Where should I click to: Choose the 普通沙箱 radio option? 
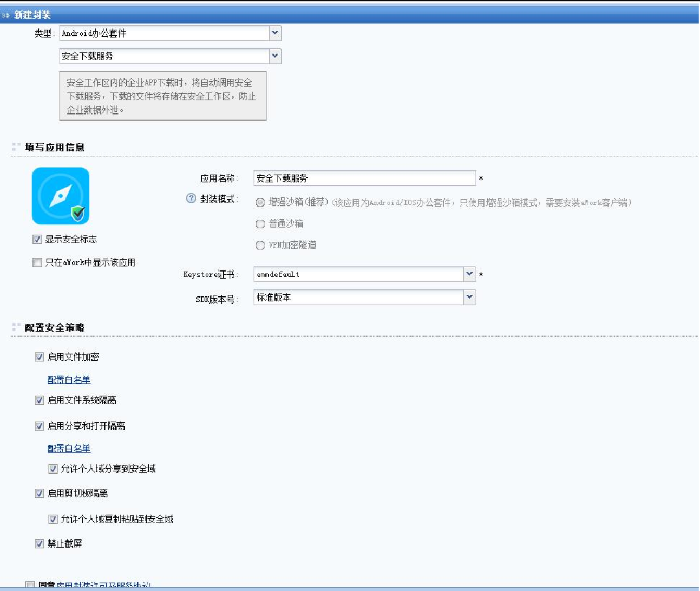coord(260,224)
